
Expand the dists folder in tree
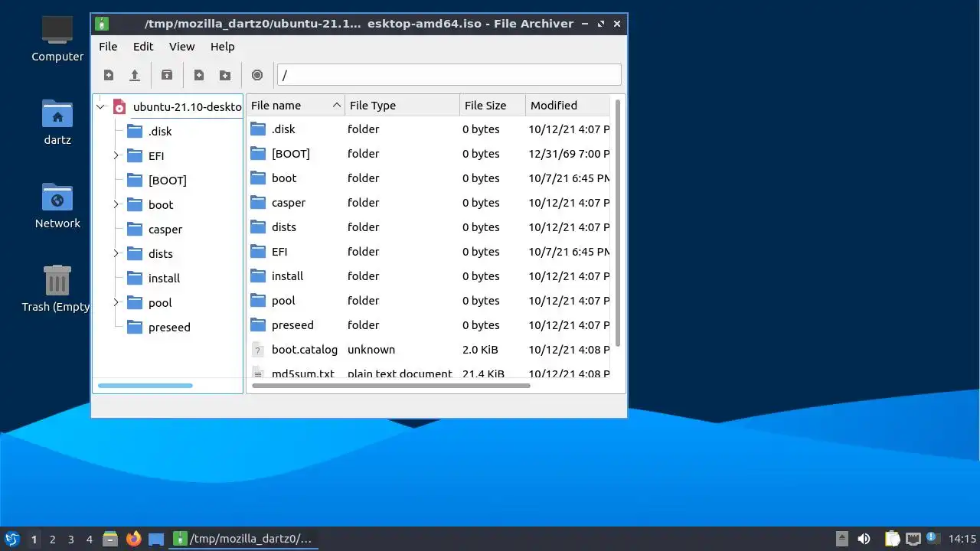click(116, 254)
